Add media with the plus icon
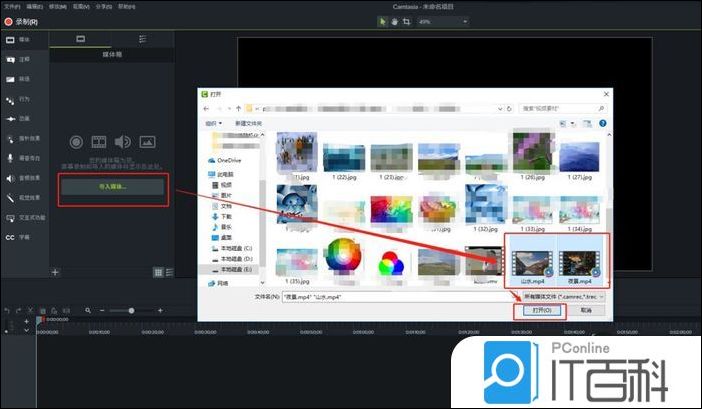Screen dimensions: 702x409 (55, 271)
